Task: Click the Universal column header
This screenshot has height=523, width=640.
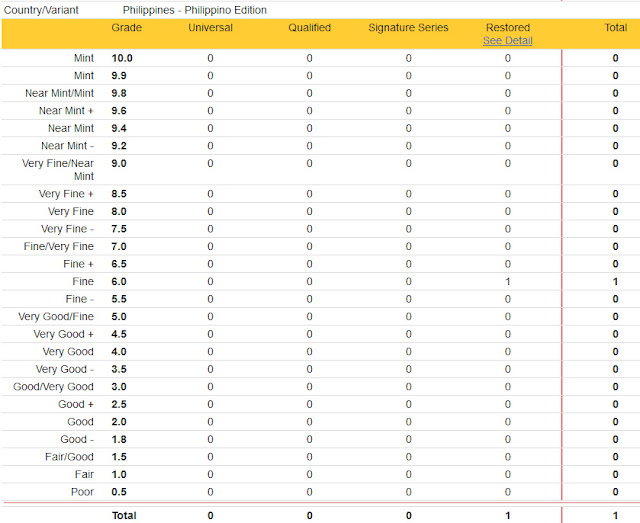Action: click(210, 27)
